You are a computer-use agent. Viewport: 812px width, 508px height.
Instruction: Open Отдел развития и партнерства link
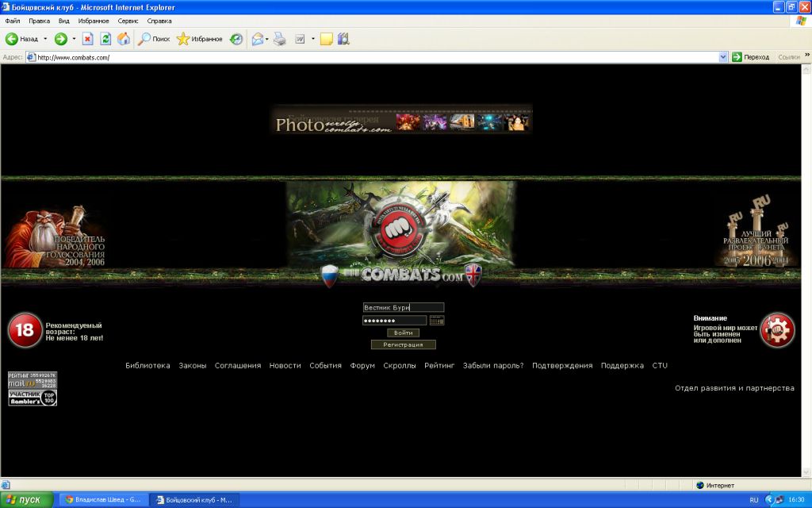[x=734, y=387]
